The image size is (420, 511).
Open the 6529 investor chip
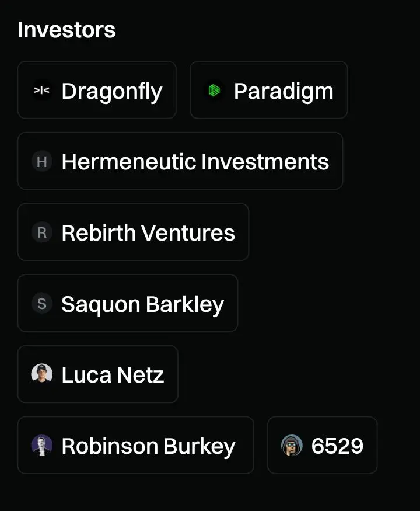(x=323, y=445)
